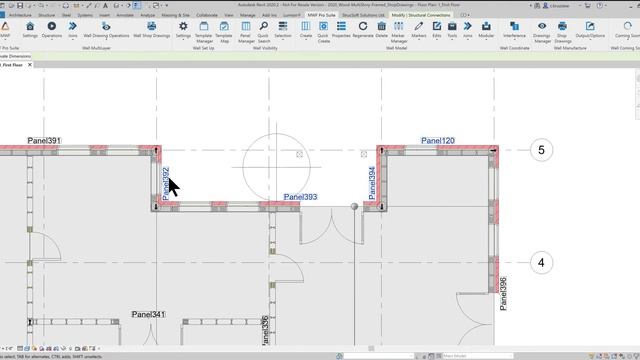Click the Quick Create tool
This screenshot has width=640, height=360.
(323, 32)
